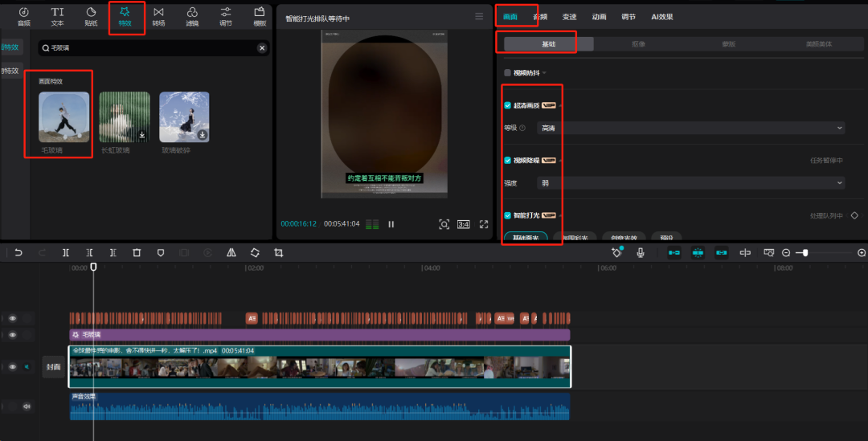Image resolution: width=868 pixels, height=441 pixels.
Task: Open the 强度 dropdown showing 弱
Action: click(690, 183)
